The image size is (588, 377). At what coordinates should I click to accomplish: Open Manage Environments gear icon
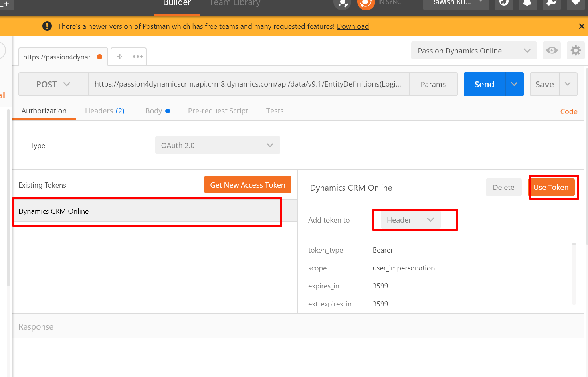[x=576, y=51]
